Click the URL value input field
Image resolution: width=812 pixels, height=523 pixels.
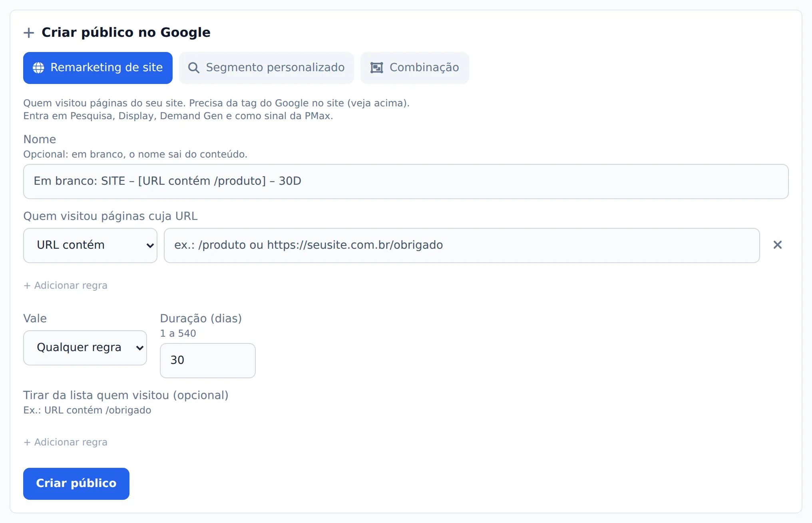point(462,246)
